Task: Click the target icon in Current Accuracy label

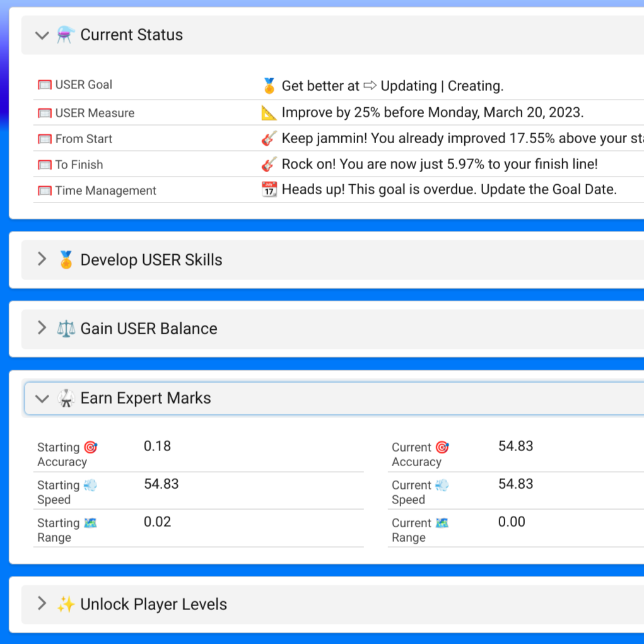Action: [442, 447]
